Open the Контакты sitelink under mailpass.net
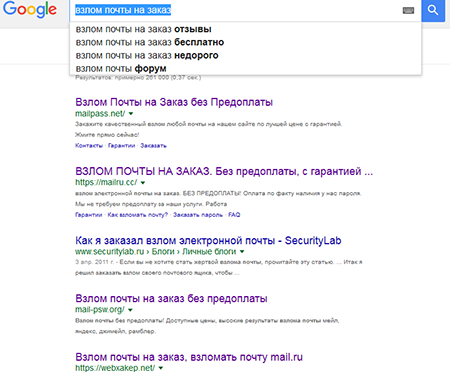450x372 pixels. click(x=89, y=146)
